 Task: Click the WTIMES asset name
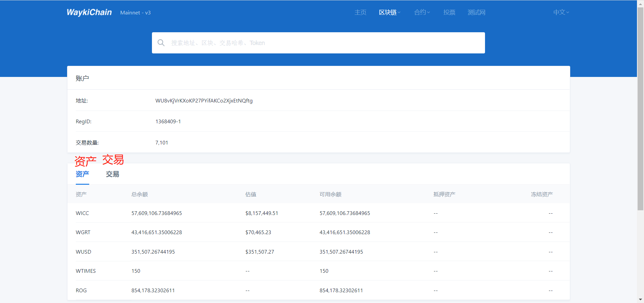click(86, 271)
